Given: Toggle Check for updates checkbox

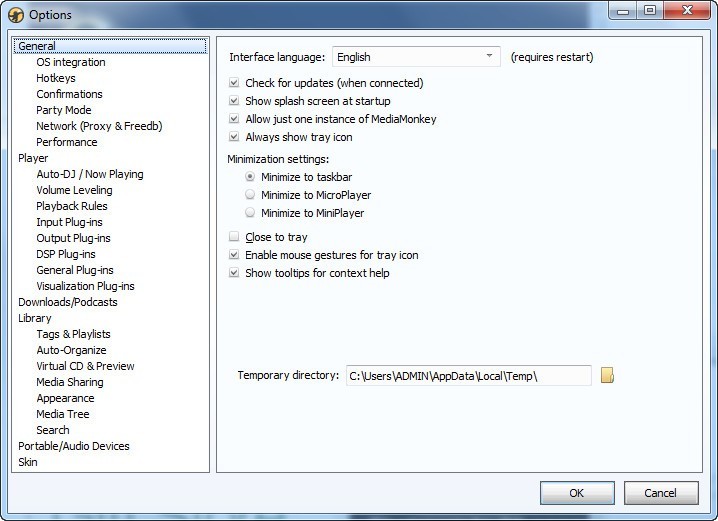Looking at the screenshot, I should pos(234,83).
